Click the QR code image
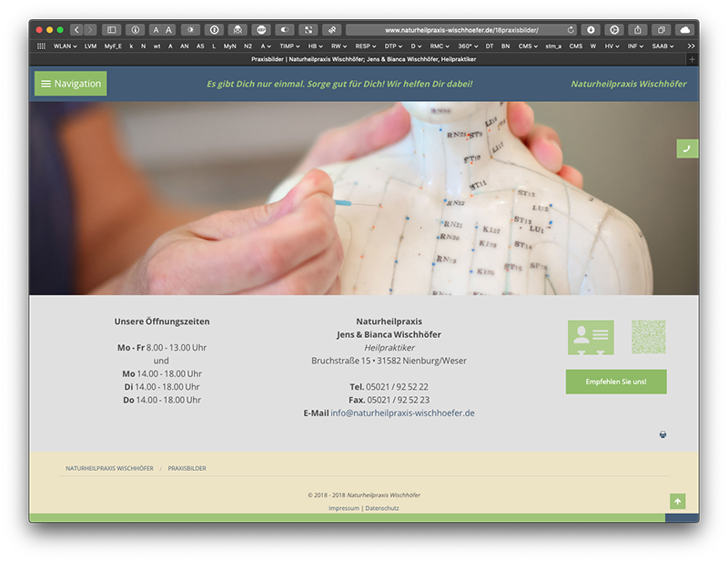728x561 pixels. pyautogui.click(x=648, y=337)
